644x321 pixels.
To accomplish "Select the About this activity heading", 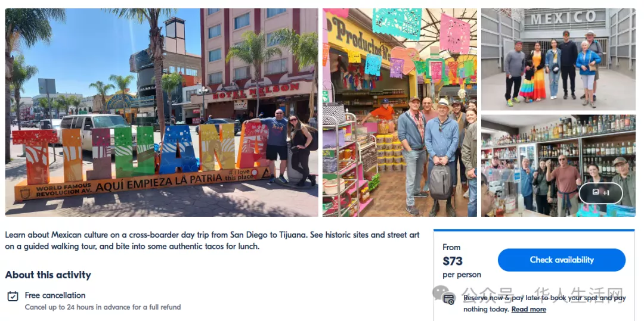I will [x=48, y=275].
